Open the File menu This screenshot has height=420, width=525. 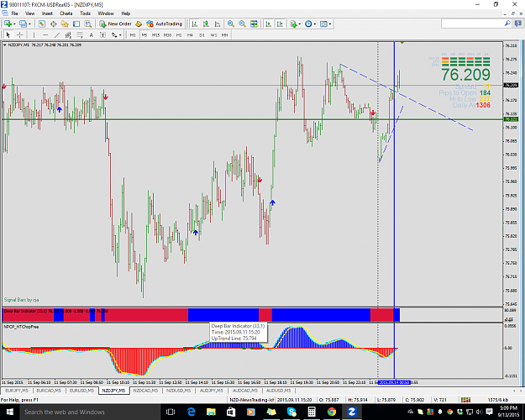14,13
